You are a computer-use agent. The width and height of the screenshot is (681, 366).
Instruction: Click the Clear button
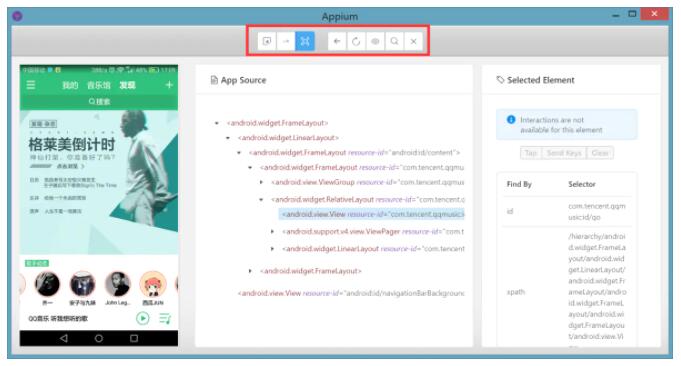click(x=600, y=153)
